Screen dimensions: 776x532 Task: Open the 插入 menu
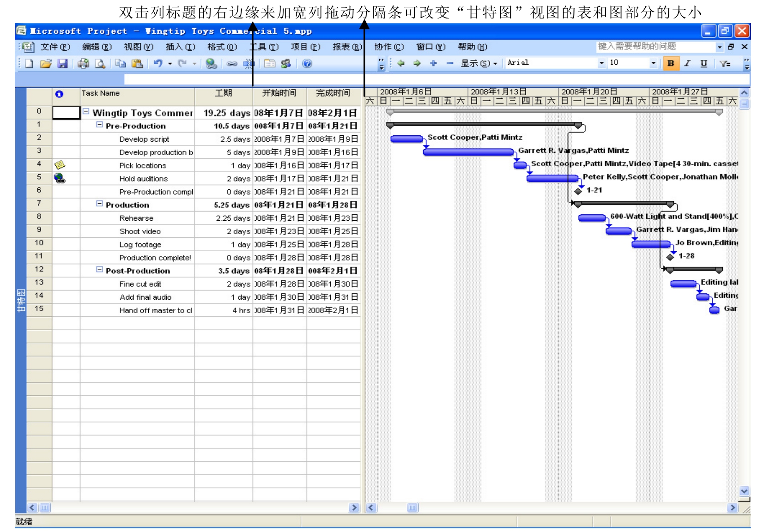click(181, 47)
